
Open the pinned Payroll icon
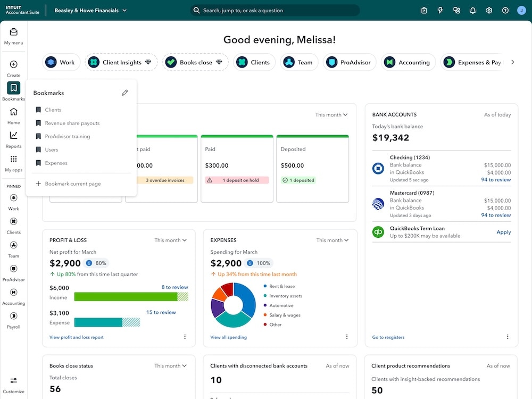click(x=13, y=315)
